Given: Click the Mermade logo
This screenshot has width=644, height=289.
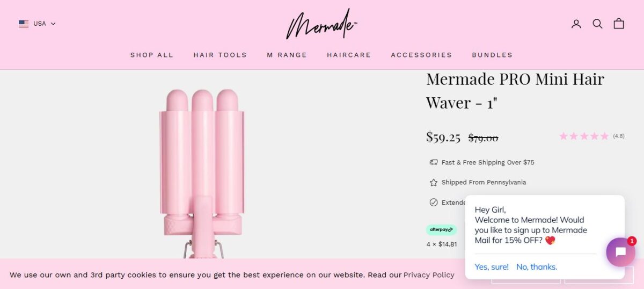Looking at the screenshot, I should click(321, 24).
